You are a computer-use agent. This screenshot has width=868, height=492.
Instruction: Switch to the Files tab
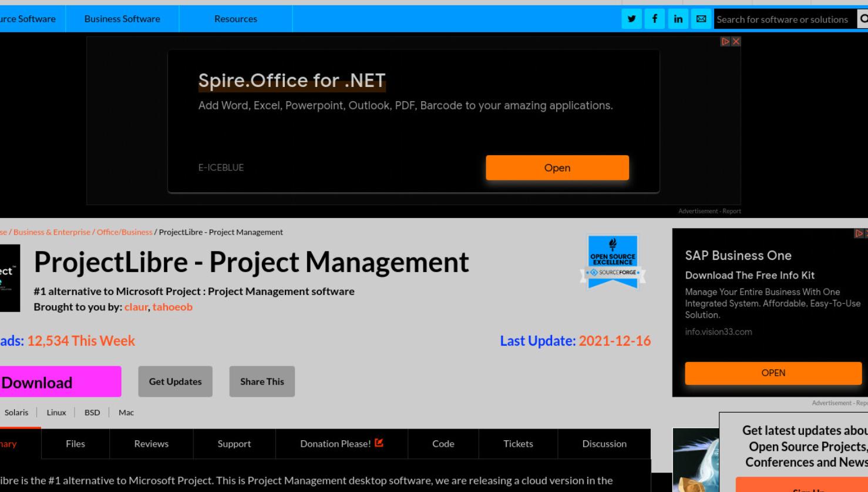coord(75,444)
